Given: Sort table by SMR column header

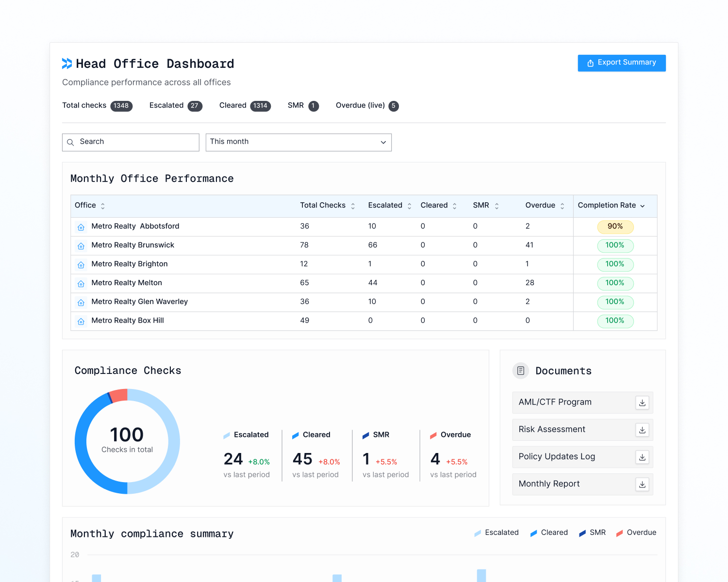Looking at the screenshot, I should click(x=486, y=206).
